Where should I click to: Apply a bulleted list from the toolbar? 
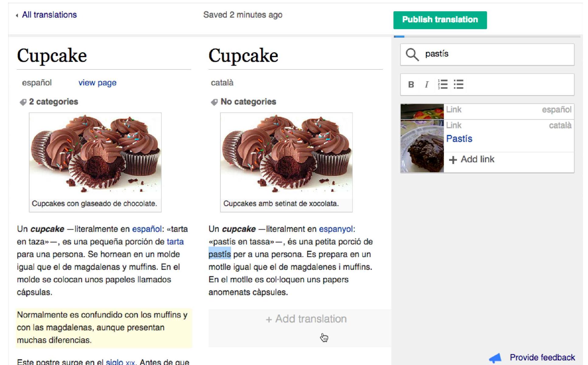click(458, 84)
